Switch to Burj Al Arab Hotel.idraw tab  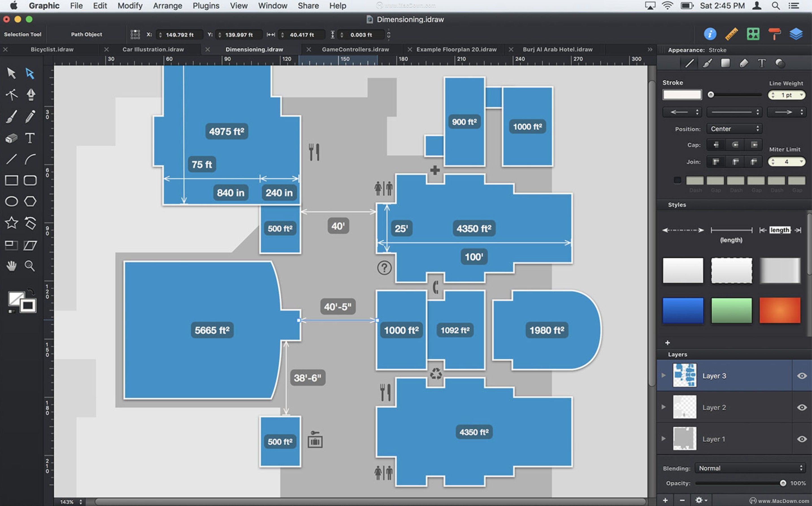pos(557,49)
